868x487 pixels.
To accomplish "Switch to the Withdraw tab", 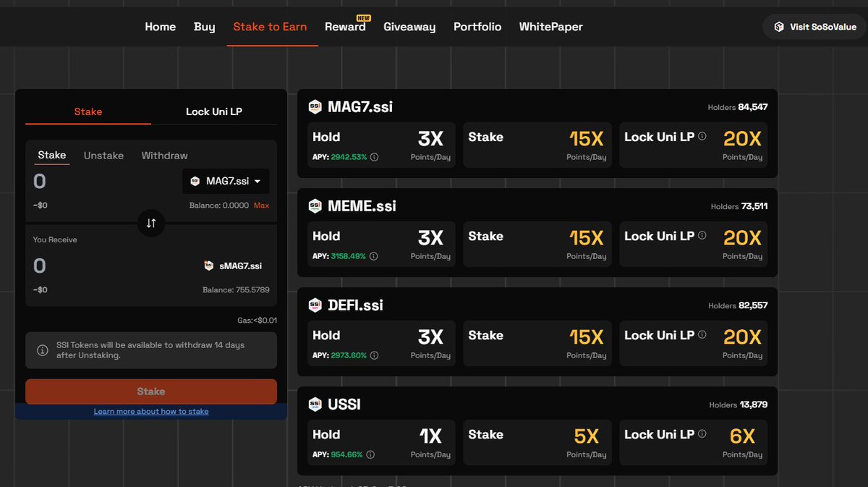I will pos(164,155).
